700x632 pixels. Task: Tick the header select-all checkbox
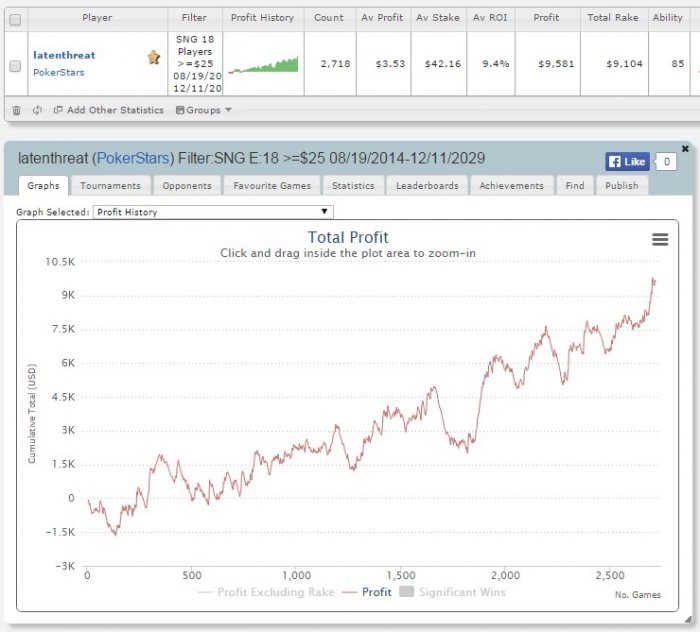(15, 20)
